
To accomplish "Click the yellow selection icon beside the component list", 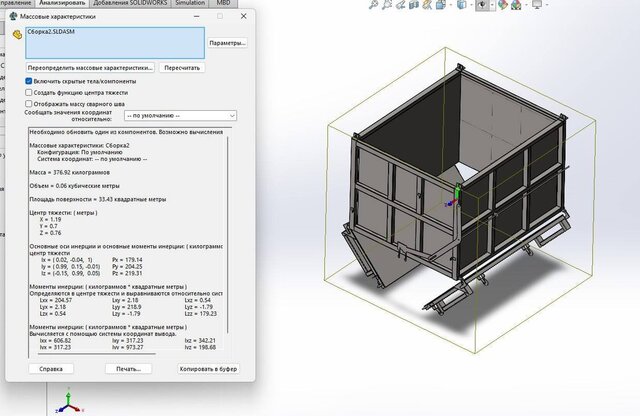I will [x=17, y=35].
